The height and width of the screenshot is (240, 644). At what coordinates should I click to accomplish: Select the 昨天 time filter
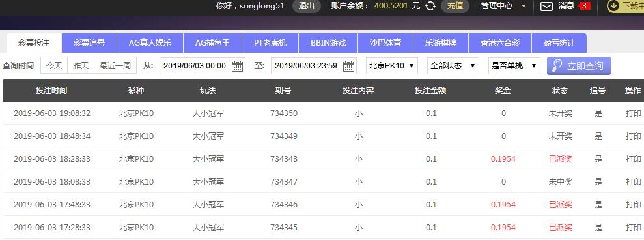pos(81,65)
